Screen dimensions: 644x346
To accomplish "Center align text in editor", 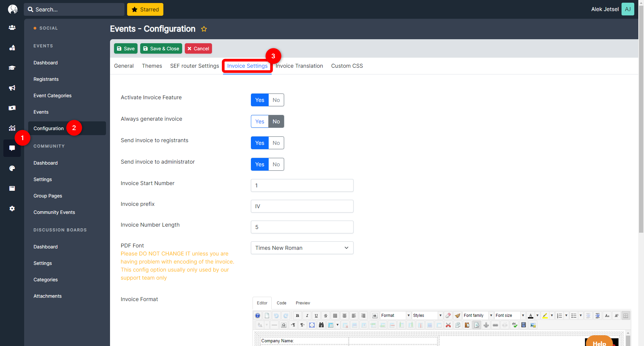I will click(x=344, y=315).
